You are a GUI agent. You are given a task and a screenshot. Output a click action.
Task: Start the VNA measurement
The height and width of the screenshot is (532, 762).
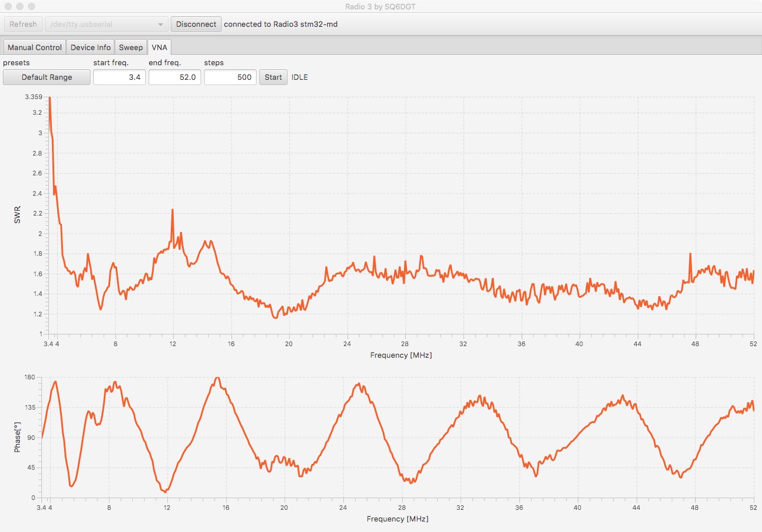273,77
